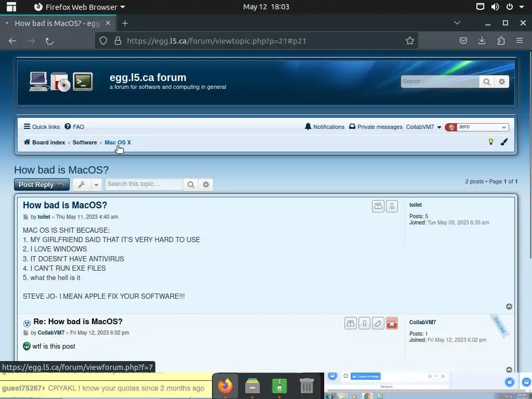This screenshot has width=532, height=399.
Task: Expand the list all tabs chevron
Action: coord(457,23)
